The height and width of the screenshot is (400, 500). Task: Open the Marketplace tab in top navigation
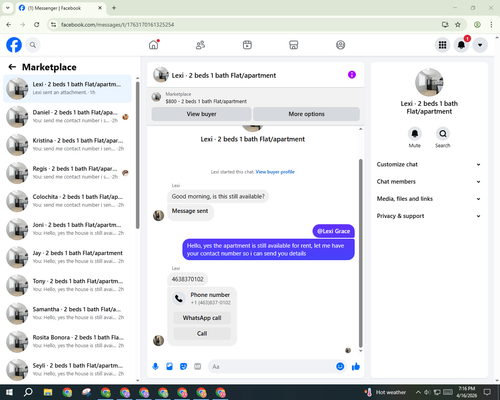(x=294, y=45)
